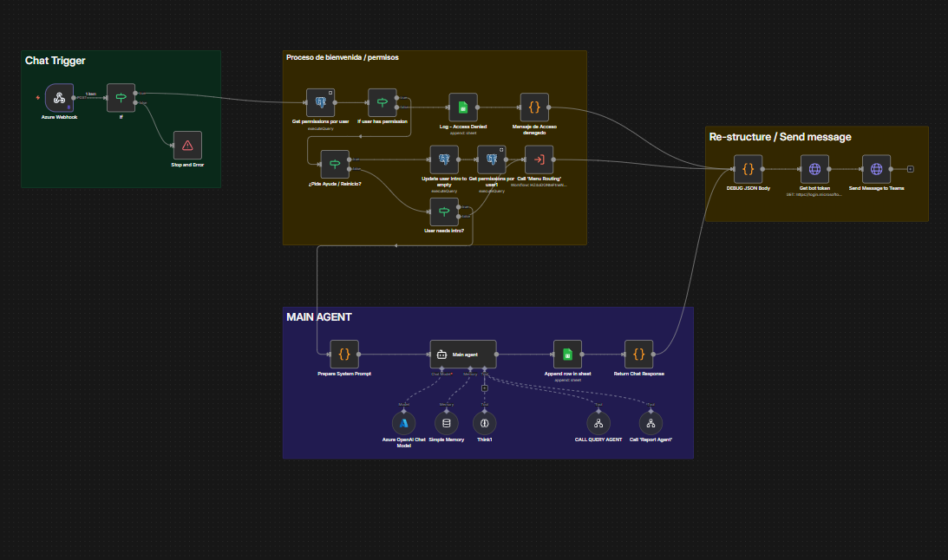Select Call 'Menu Routing' workflow node
The height and width of the screenshot is (560, 948).
[539, 160]
